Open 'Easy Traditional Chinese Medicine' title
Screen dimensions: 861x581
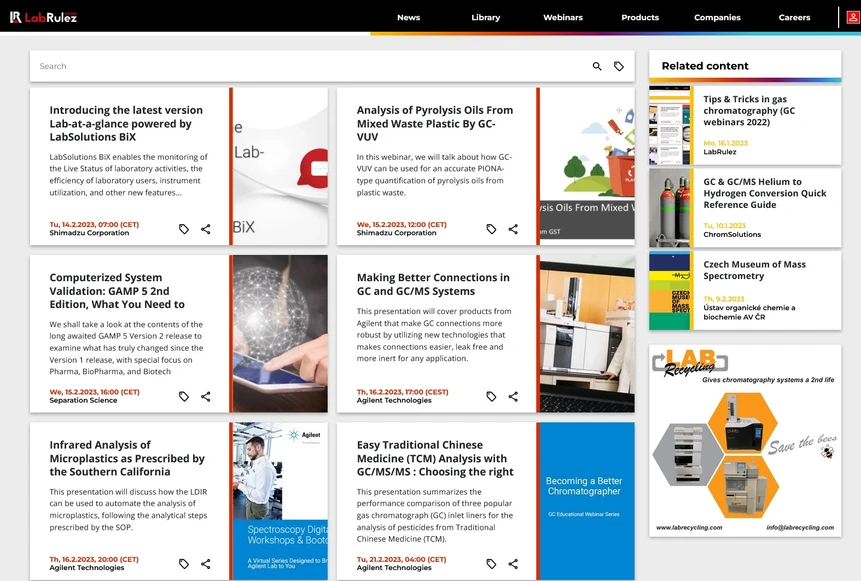pos(435,459)
